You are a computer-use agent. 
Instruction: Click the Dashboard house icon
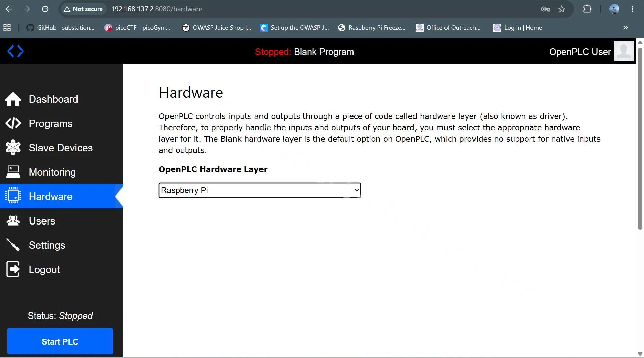[x=13, y=99]
